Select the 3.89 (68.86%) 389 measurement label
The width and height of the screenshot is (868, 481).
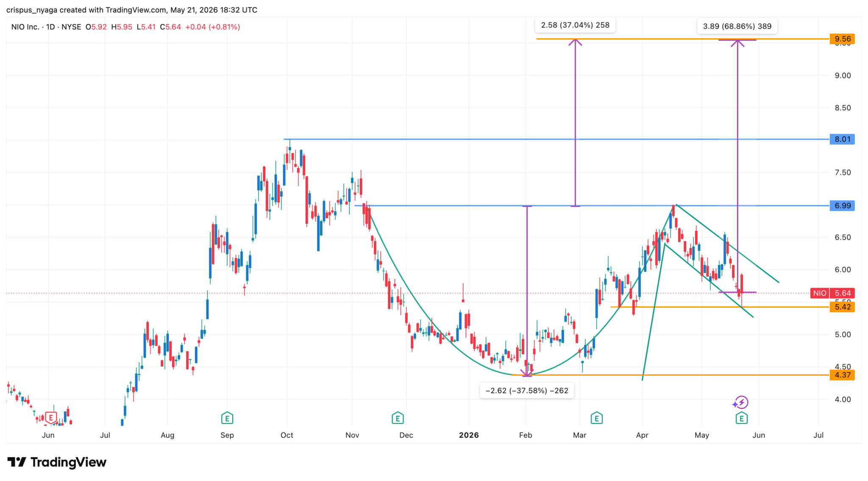pyautogui.click(x=737, y=26)
